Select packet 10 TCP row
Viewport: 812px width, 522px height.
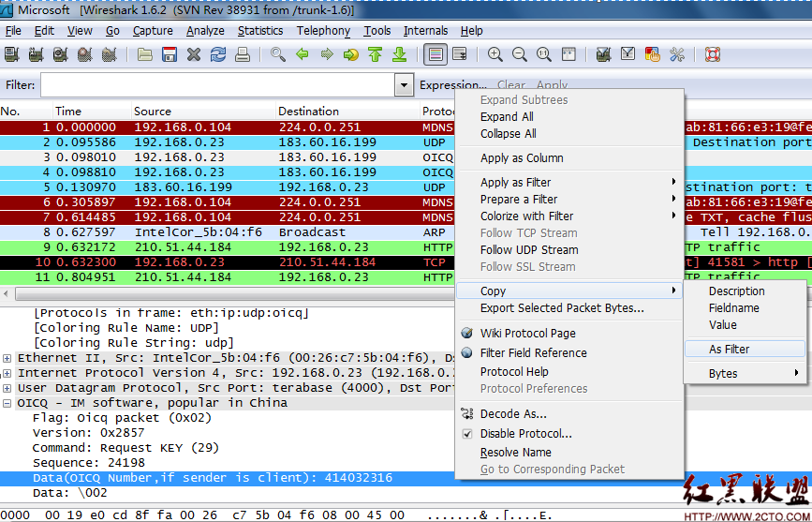pos(228,262)
